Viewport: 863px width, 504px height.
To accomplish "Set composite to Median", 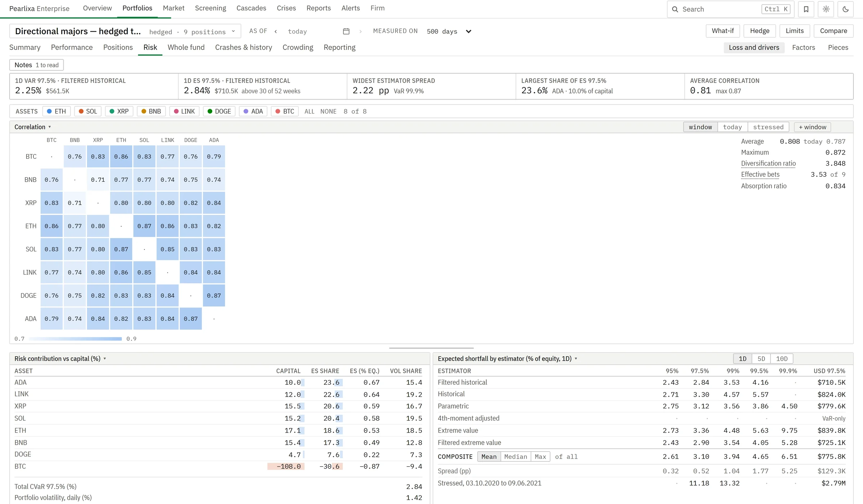I will tap(516, 457).
